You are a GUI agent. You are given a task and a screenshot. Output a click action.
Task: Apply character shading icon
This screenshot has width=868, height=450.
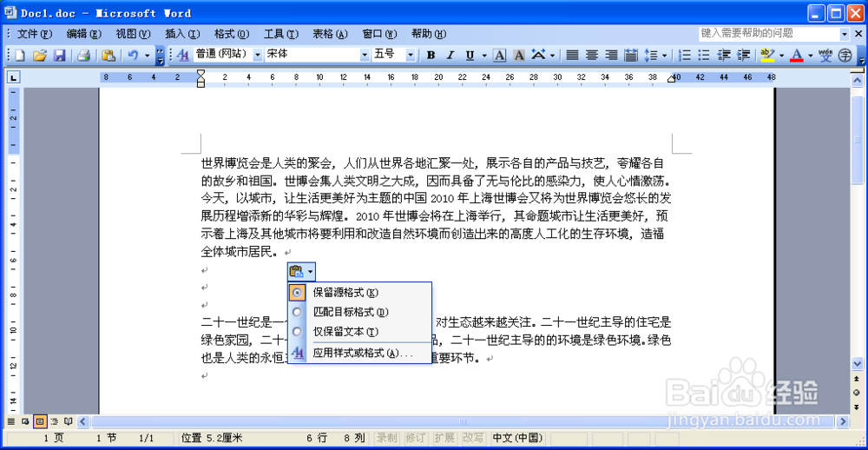519,55
